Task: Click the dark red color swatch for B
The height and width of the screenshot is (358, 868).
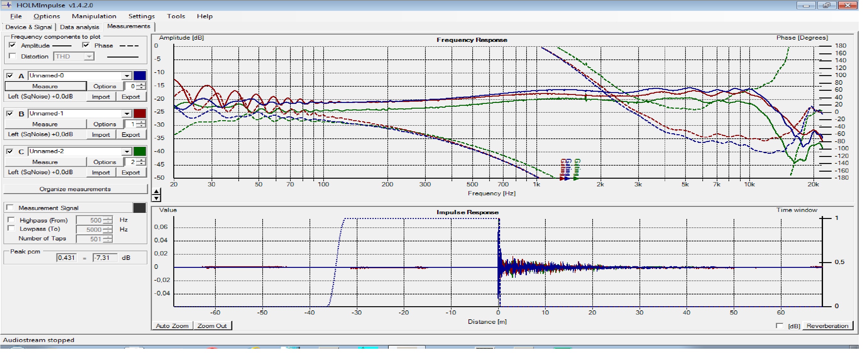Action: click(x=140, y=114)
